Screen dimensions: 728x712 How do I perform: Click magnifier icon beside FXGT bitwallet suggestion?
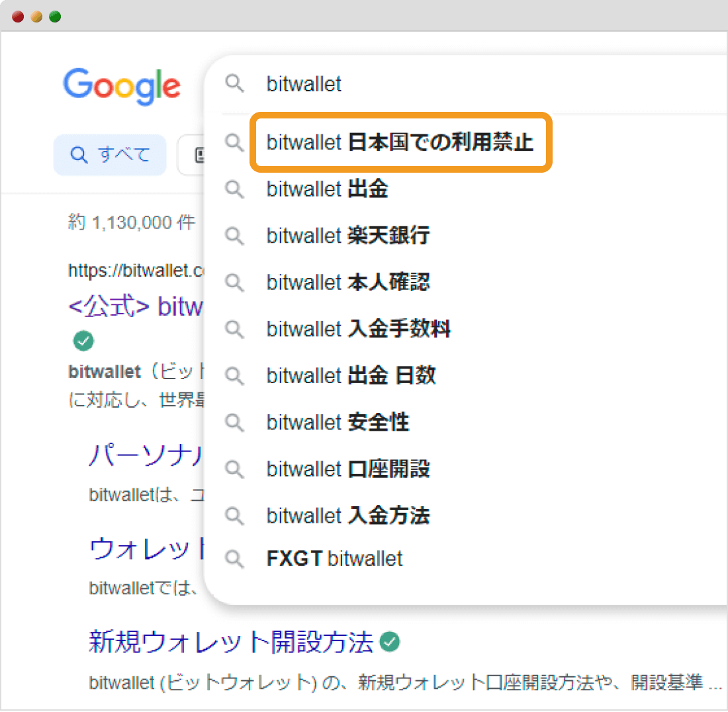point(234,558)
